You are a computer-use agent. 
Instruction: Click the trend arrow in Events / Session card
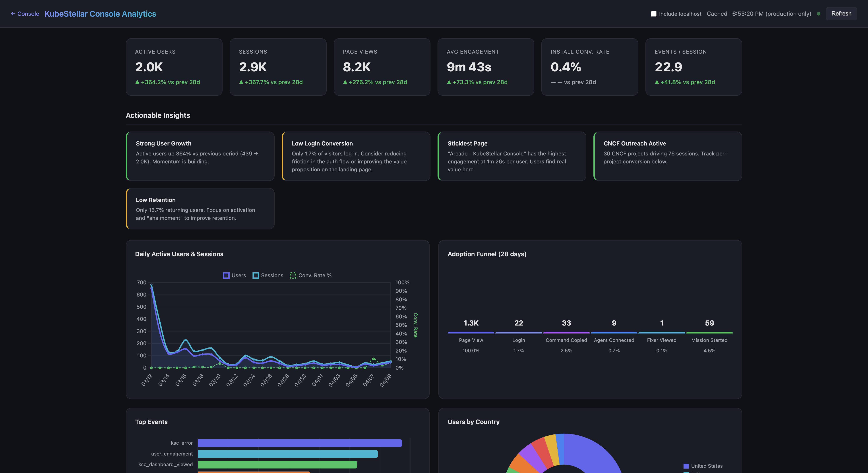(657, 82)
